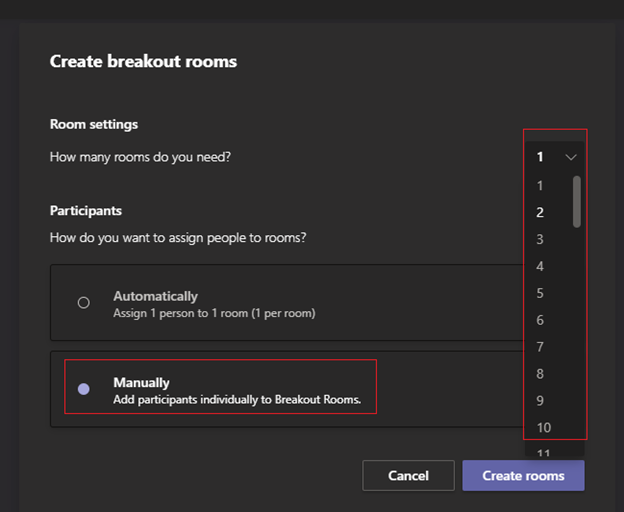This screenshot has height=512, width=624.
Task: Click the partially visible 11 option
Action: [x=543, y=453]
